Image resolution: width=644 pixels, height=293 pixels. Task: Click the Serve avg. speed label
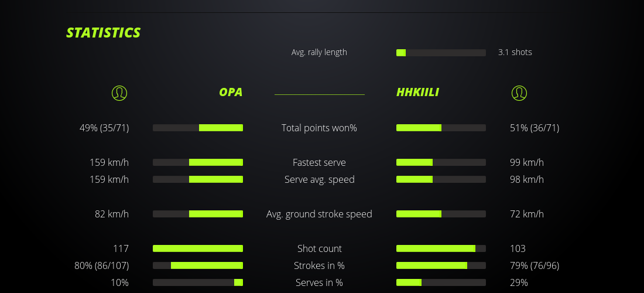tap(319, 179)
